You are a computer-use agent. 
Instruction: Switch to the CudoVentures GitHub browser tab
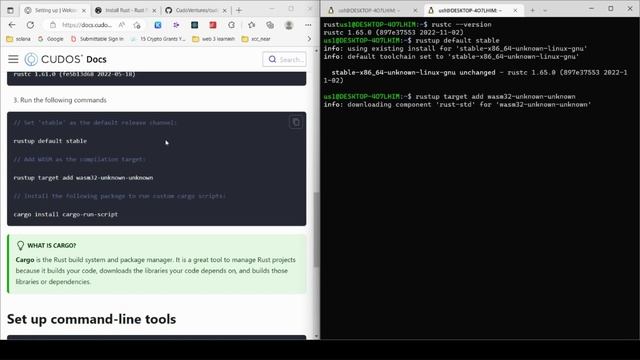coord(196,10)
